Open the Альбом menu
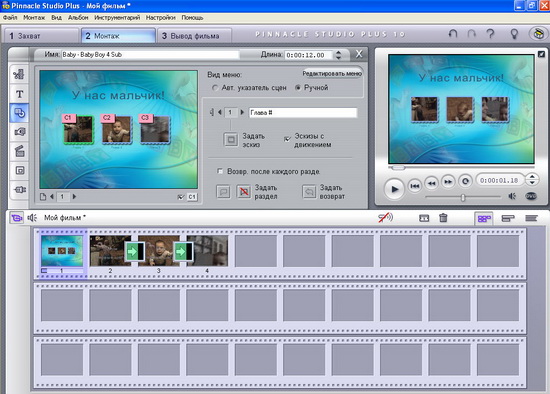 coord(78,18)
